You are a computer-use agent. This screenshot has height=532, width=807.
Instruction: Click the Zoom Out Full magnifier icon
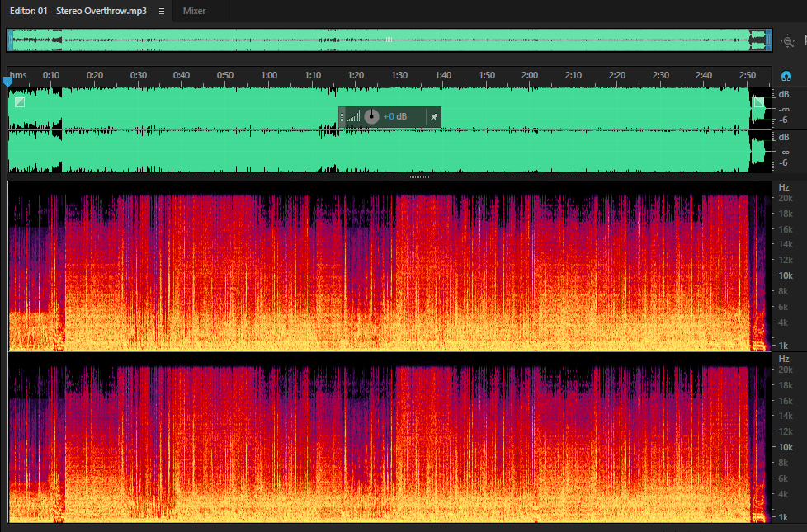[788, 41]
